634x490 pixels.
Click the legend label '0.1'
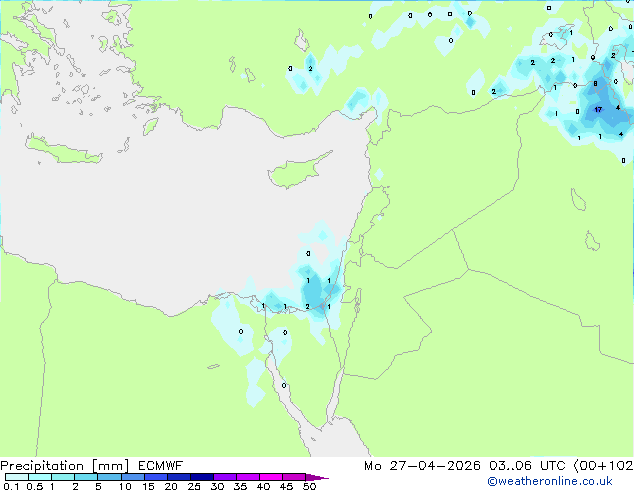pos(11,486)
